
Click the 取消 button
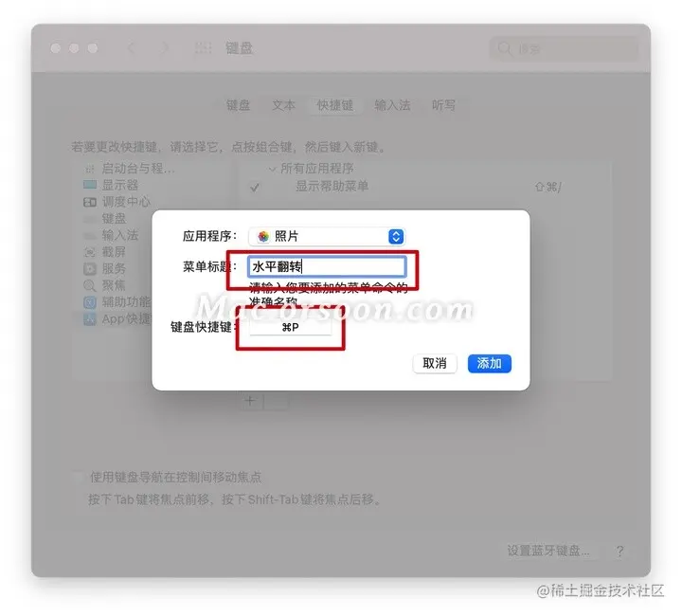coord(435,363)
